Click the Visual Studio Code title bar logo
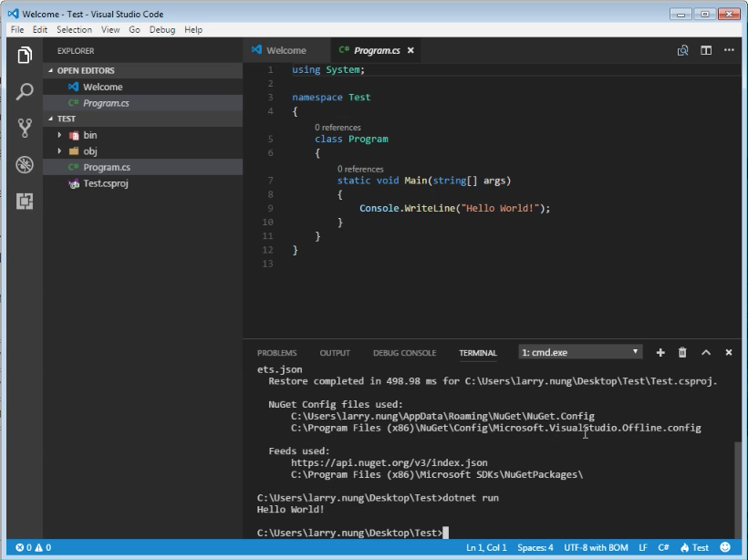The image size is (748, 560). pyautogui.click(x=14, y=14)
